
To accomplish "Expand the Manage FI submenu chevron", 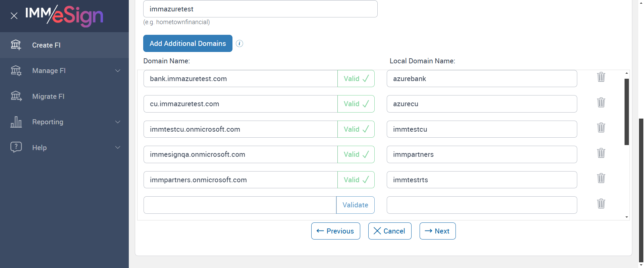I will pyautogui.click(x=118, y=71).
